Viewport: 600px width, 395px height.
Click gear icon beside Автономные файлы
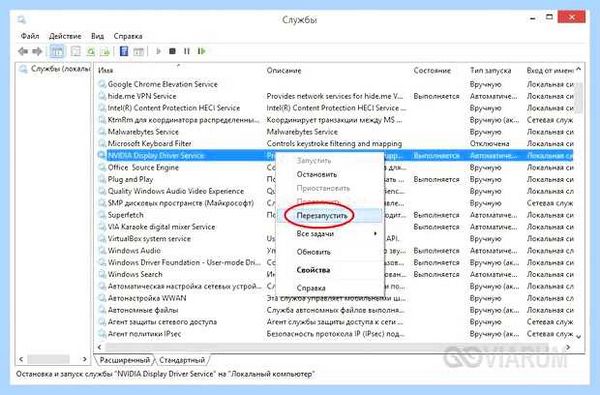[102, 310]
